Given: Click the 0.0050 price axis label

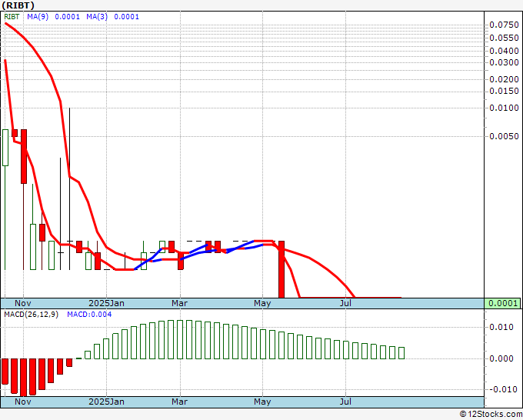Looking at the screenshot, I should click(x=504, y=137).
